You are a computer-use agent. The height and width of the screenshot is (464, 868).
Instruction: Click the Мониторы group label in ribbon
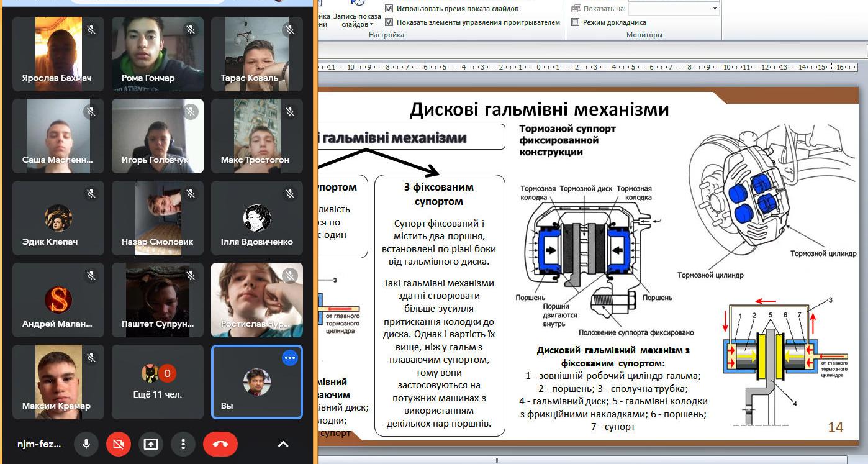coord(644,35)
